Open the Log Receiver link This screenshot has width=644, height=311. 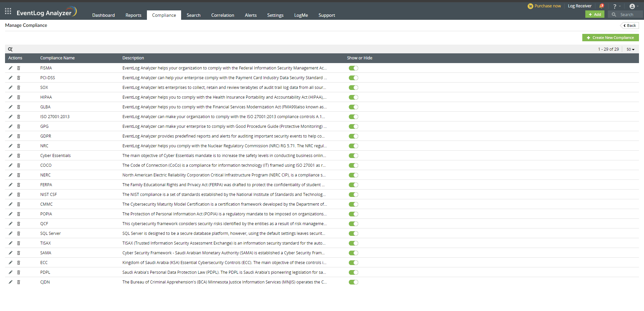[580, 6]
